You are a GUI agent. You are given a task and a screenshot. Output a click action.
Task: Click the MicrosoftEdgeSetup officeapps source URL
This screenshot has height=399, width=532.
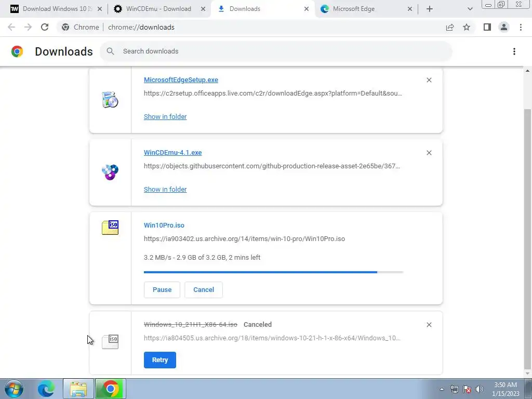click(273, 94)
